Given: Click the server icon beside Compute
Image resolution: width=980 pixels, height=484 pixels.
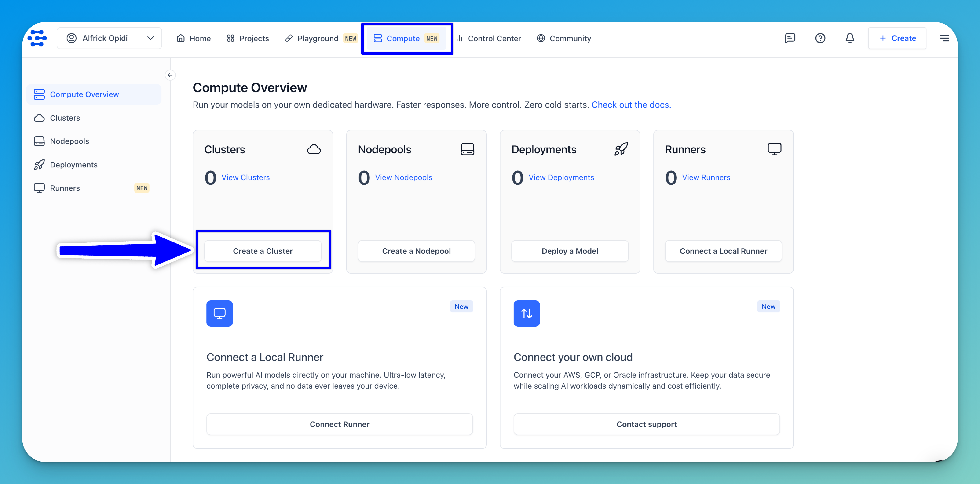Looking at the screenshot, I should 378,38.
